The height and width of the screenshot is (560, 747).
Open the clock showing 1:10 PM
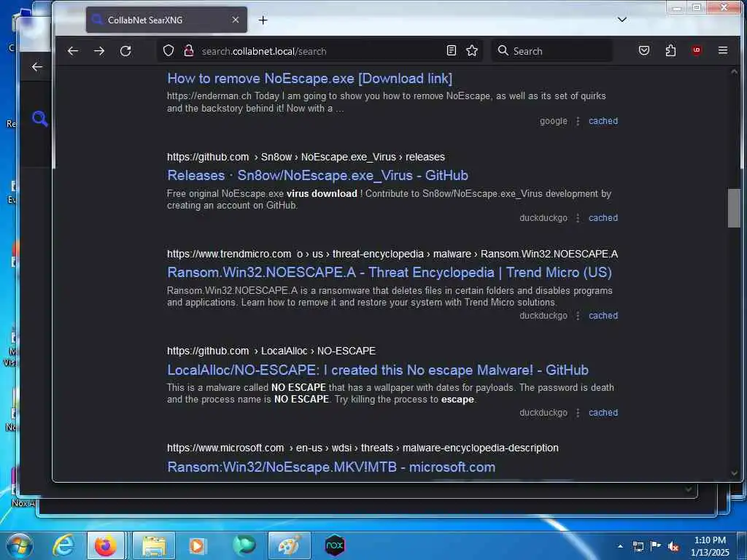click(710, 546)
